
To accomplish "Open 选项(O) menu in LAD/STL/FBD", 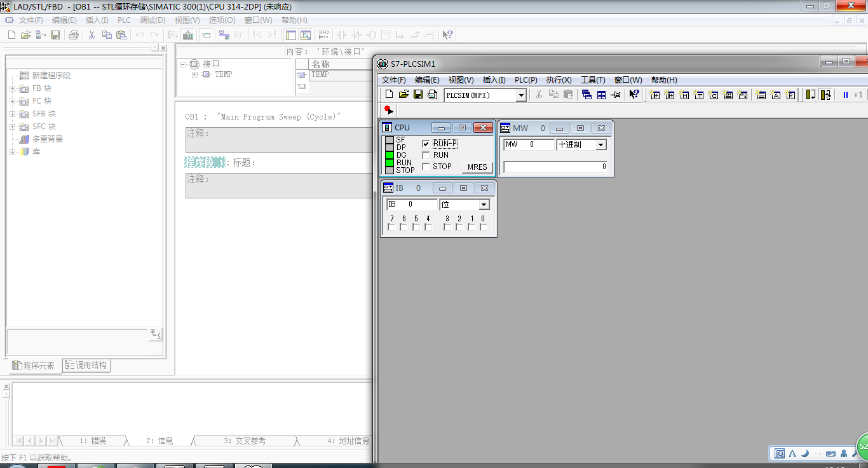I will tap(222, 20).
